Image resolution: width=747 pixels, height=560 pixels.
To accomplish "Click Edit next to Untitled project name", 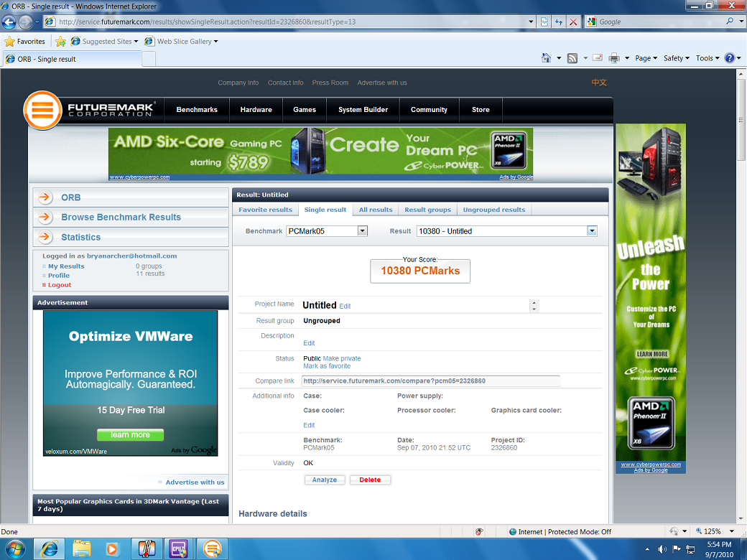I will [x=345, y=306].
